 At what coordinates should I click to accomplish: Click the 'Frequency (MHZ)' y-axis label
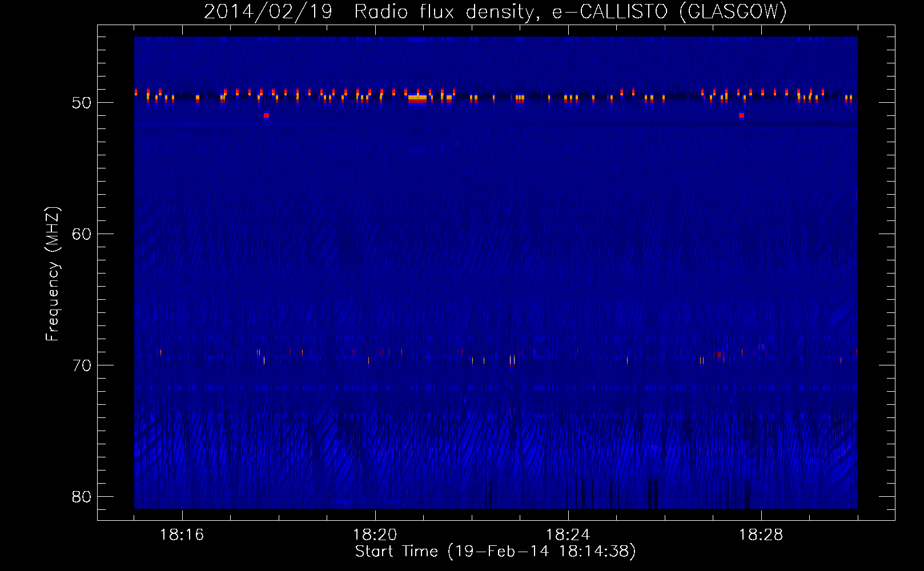click(x=53, y=274)
